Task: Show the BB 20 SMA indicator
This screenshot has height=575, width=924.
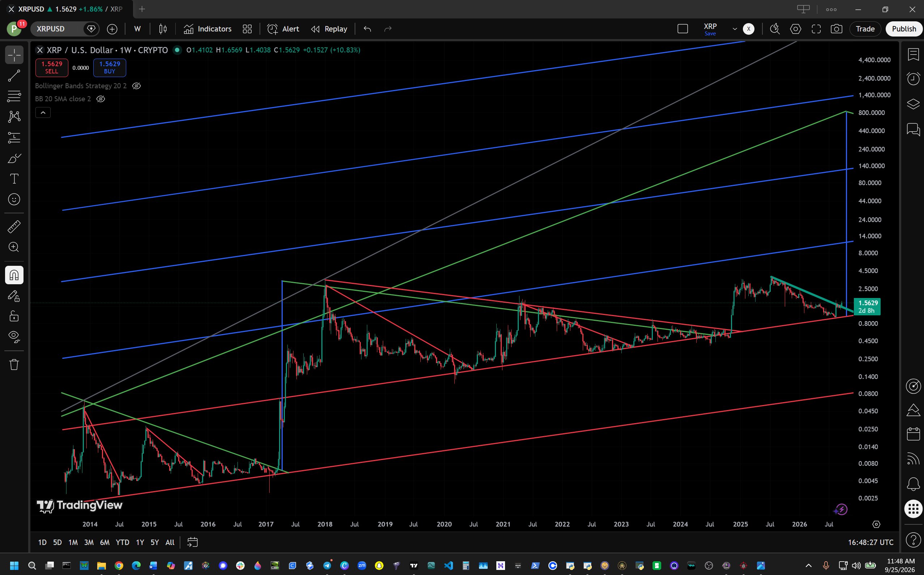Action: point(101,99)
